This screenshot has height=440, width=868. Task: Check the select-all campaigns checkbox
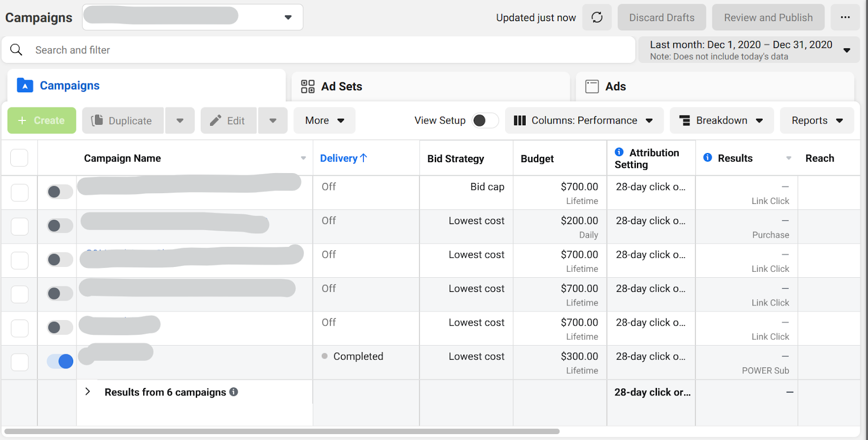pyautogui.click(x=20, y=158)
